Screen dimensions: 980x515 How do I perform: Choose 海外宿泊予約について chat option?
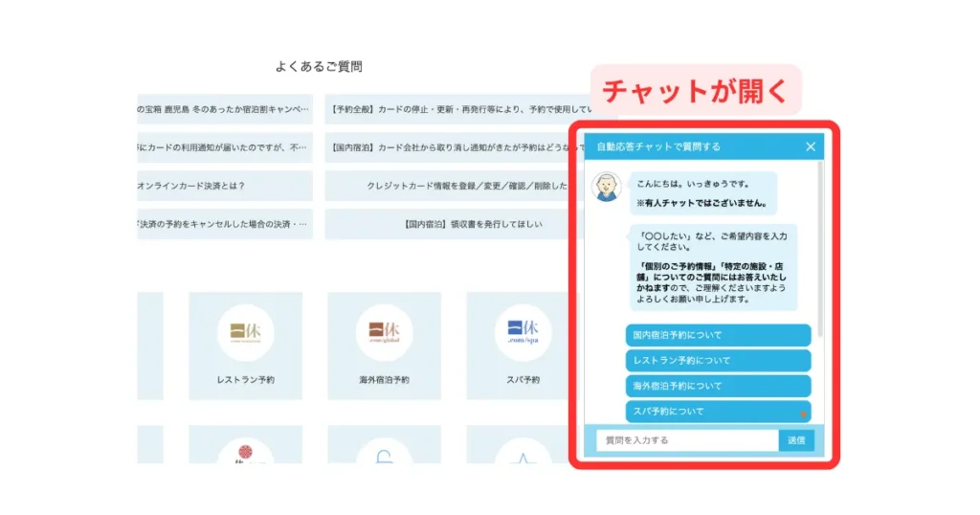(x=719, y=386)
